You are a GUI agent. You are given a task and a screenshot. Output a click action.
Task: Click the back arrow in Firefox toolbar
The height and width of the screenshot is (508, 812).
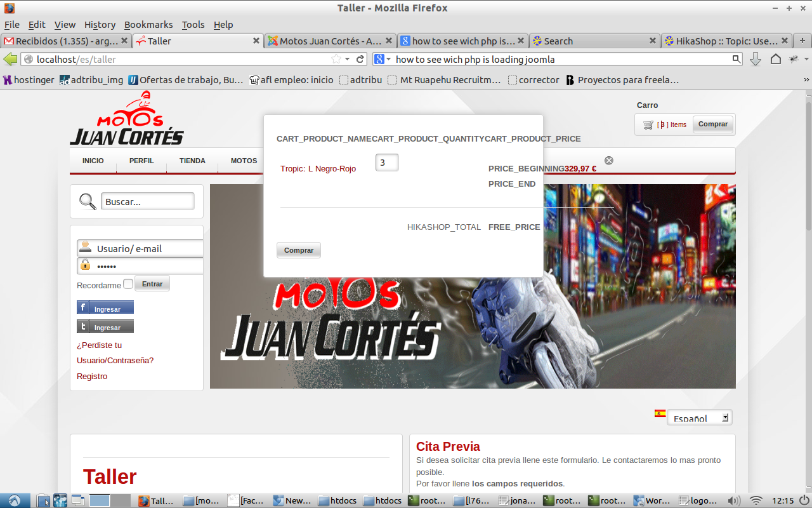(x=10, y=59)
